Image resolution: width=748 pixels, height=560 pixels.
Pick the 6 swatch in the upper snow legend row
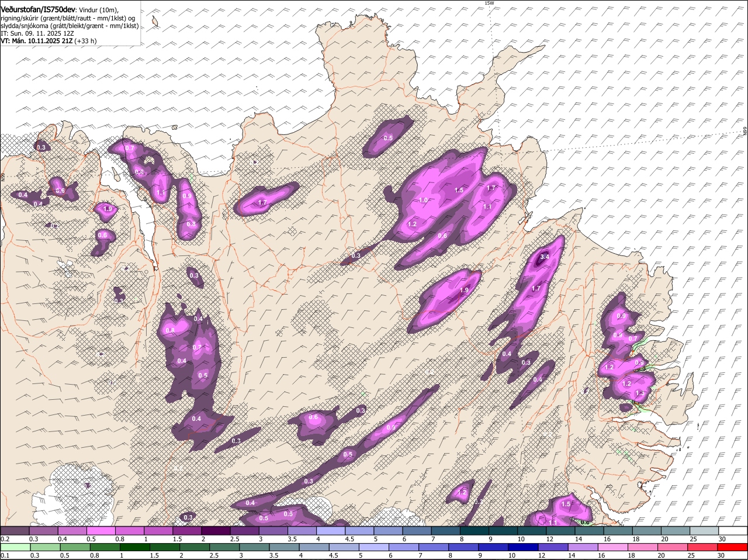click(417, 530)
